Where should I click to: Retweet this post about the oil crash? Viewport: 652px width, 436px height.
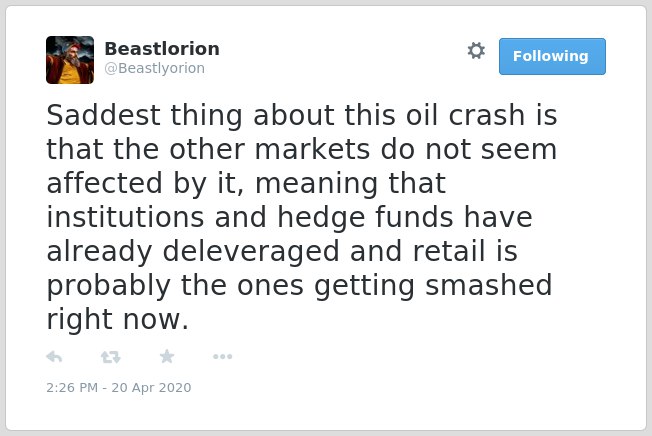pyautogui.click(x=111, y=357)
